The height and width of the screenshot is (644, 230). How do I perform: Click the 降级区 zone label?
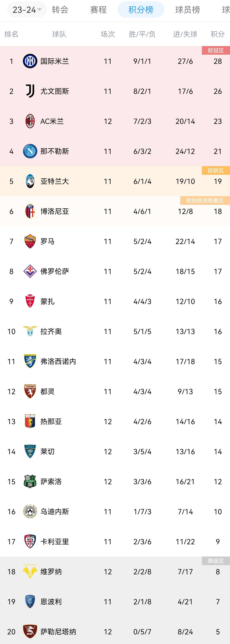(216, 561)
